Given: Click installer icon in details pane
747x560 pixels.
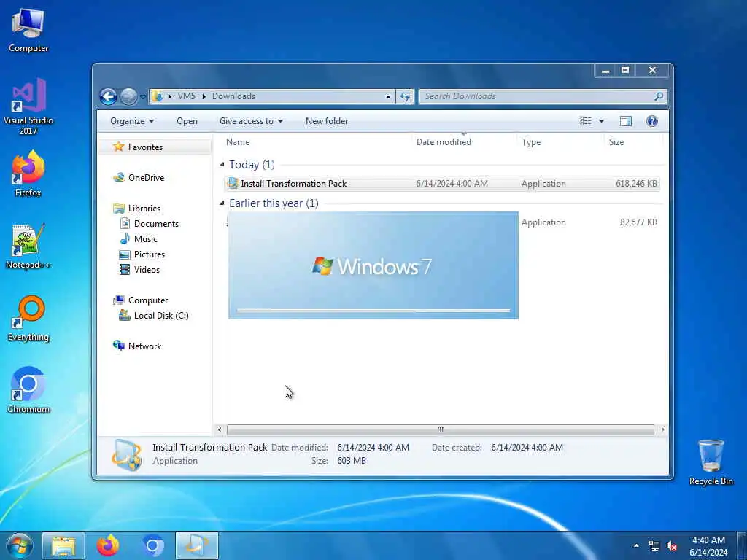Looking at the screenshot, I should click(127, 455).
